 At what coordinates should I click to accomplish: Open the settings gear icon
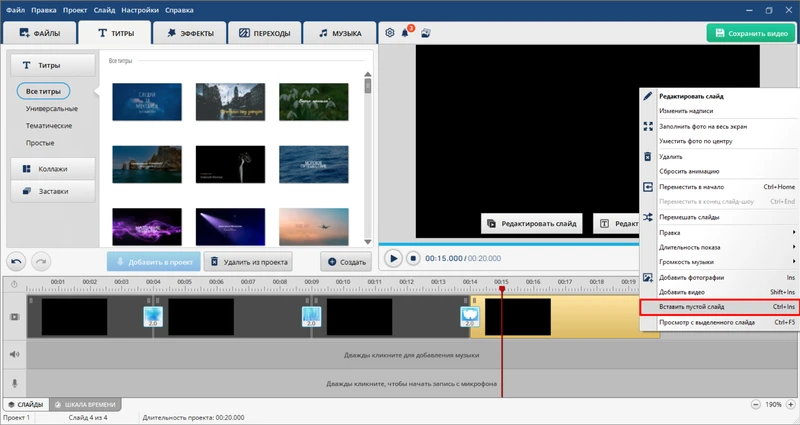[390, 33]
